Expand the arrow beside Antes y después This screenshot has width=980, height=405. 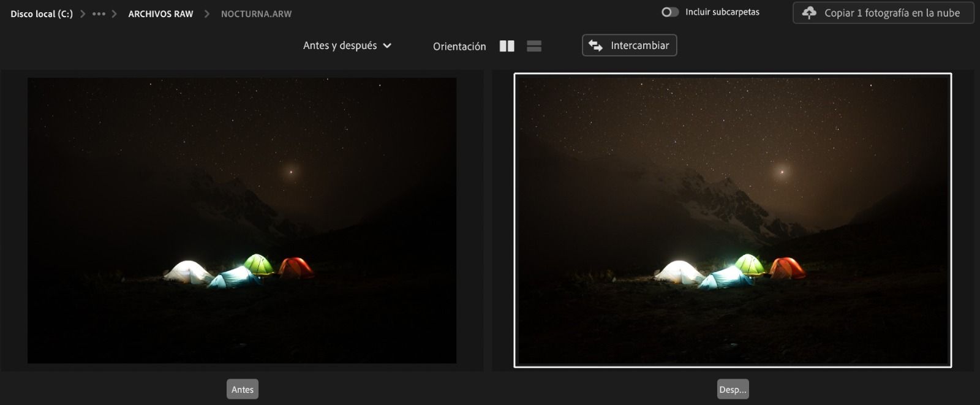click(x=387, y=46)
